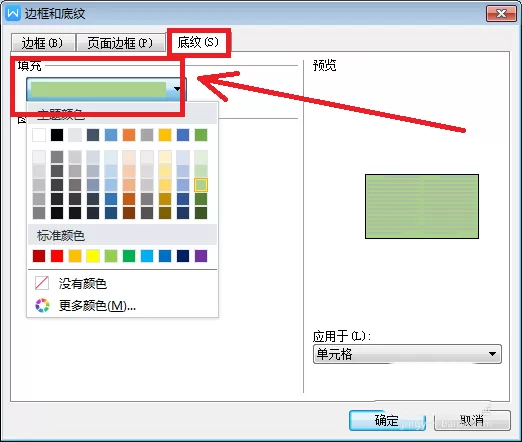Pick standard medium blue color swatch
The image size is (522, 442).
165,256
